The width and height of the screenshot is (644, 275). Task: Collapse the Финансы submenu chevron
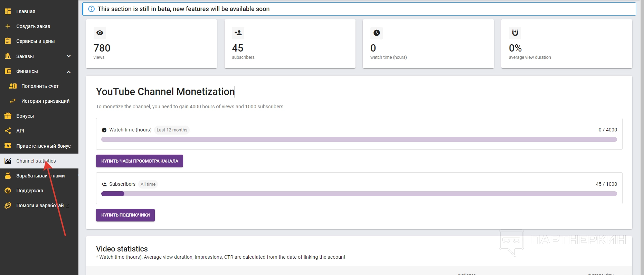coord(69,72)
